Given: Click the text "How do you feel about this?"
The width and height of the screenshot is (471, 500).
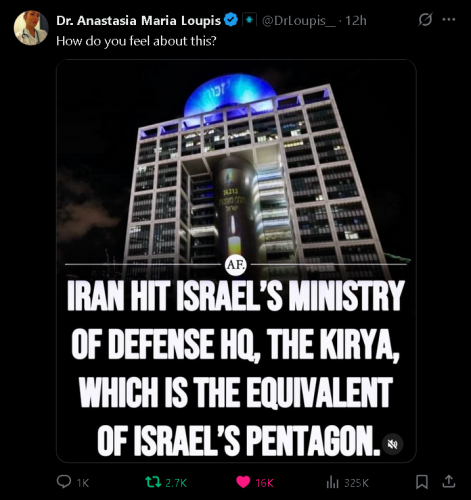Looking at the screenshot, I should [x=136, y=41].
